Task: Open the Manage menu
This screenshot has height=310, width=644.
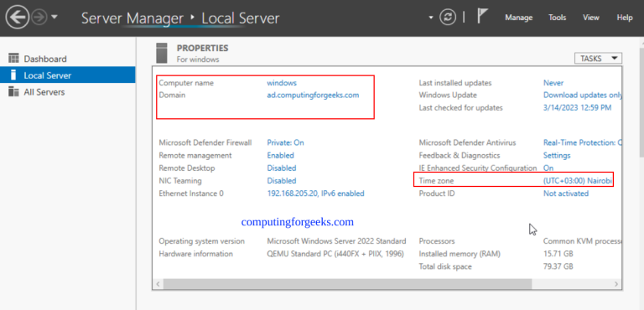Action: coord(519,18)
